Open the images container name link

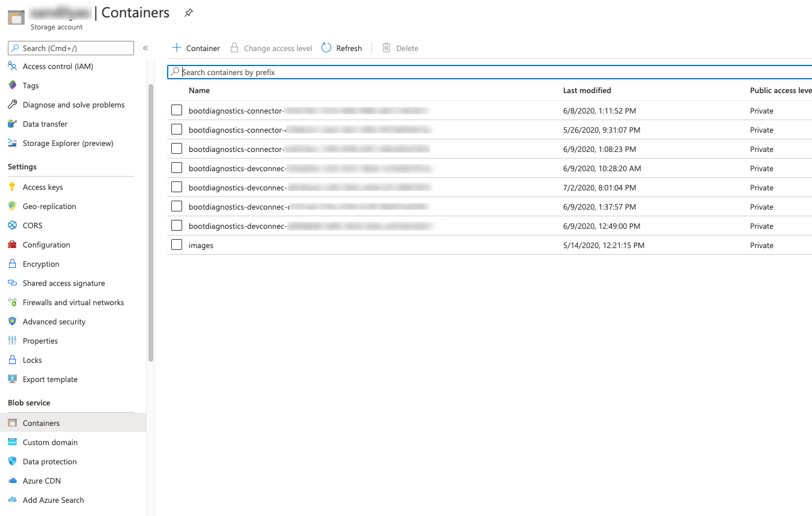coord(201,245)
